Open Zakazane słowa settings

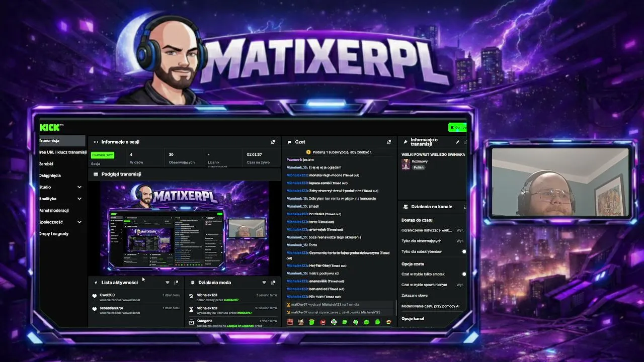[x=415, y=295]
